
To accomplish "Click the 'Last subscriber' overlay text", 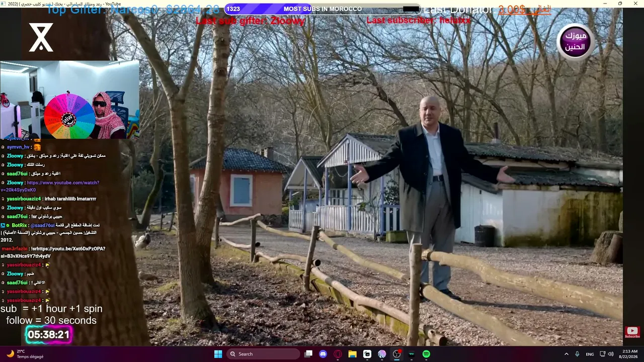I will 419,20.
